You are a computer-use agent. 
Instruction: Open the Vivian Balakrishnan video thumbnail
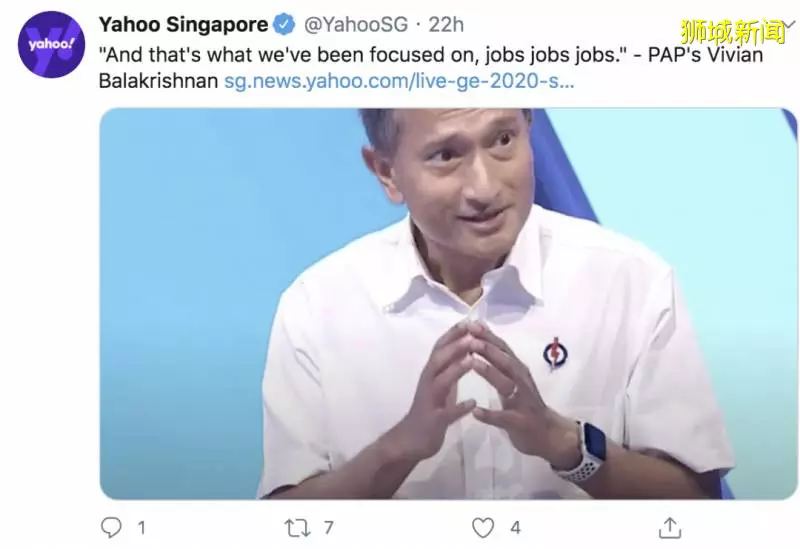coord(448,304)
